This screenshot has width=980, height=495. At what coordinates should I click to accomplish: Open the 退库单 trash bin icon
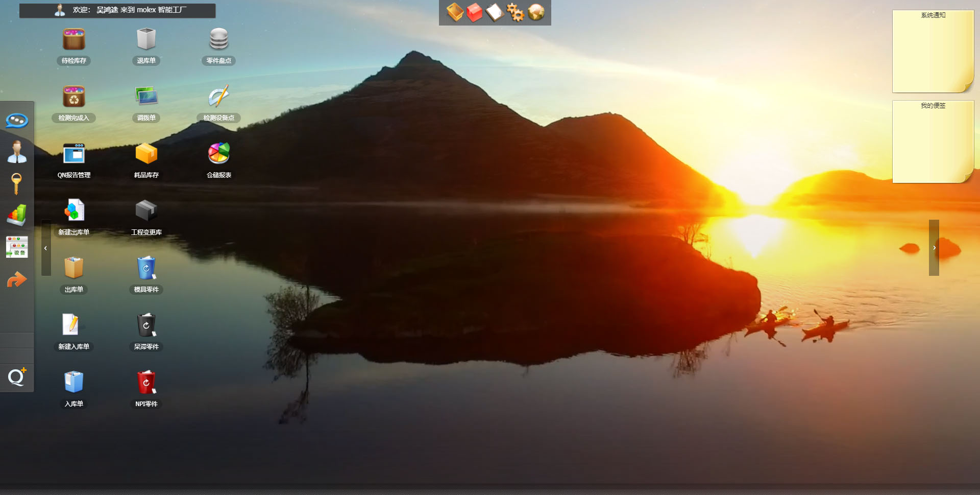tap(146, 40)
